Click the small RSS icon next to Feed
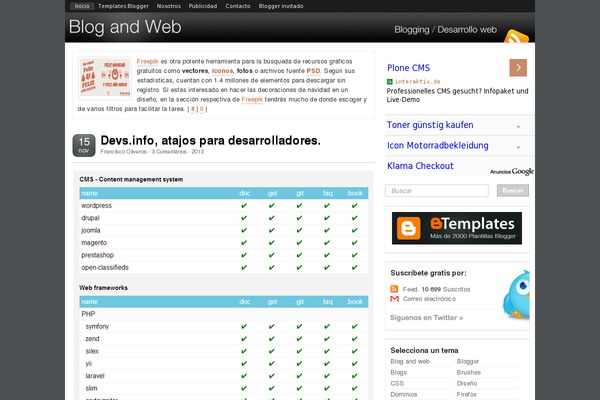Screen dimensions: 600x400 [x=394, y=289]
